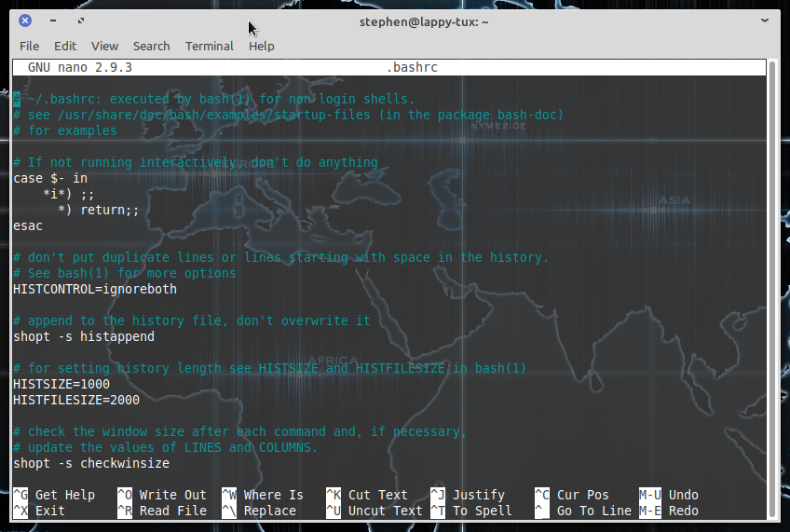Click the ^C Cur Pos shortcut

(572, 495)
